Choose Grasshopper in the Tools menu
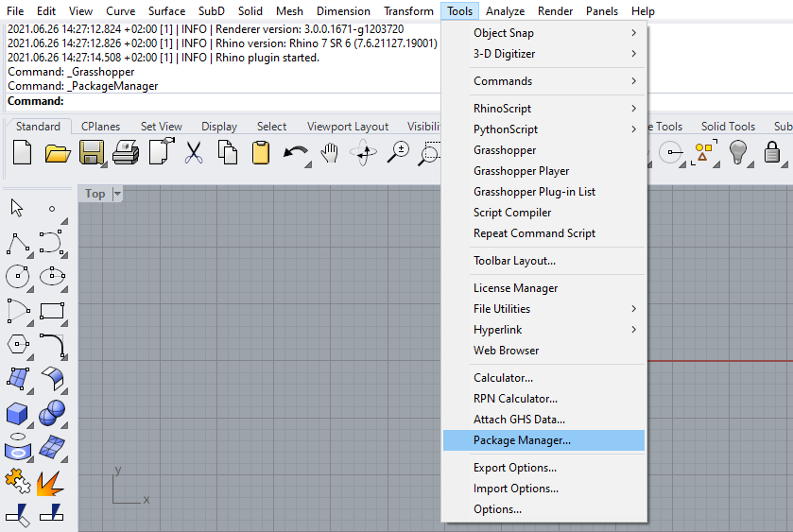The image size is (793, 532). coord(505,150)
